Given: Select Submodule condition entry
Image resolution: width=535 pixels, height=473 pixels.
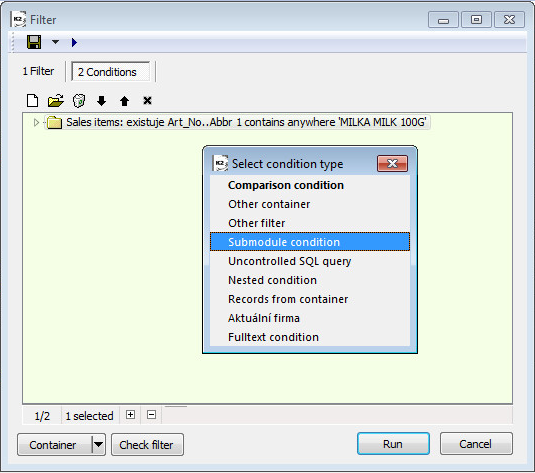Looking at the screenshot, I should pos(310,242).
